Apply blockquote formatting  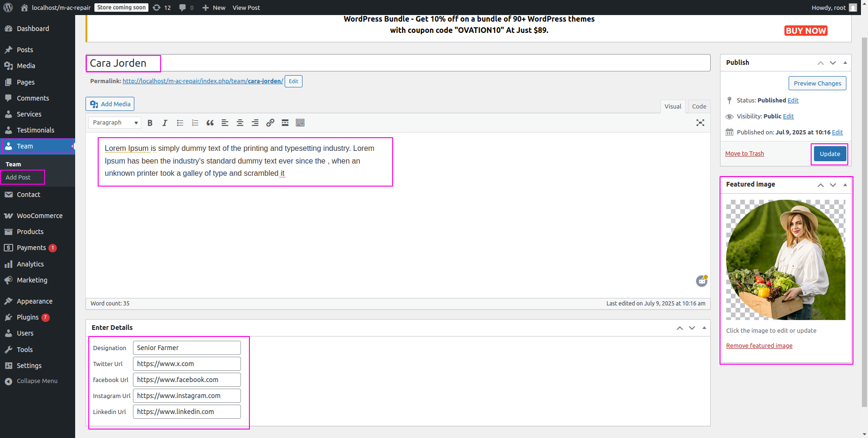210,123
